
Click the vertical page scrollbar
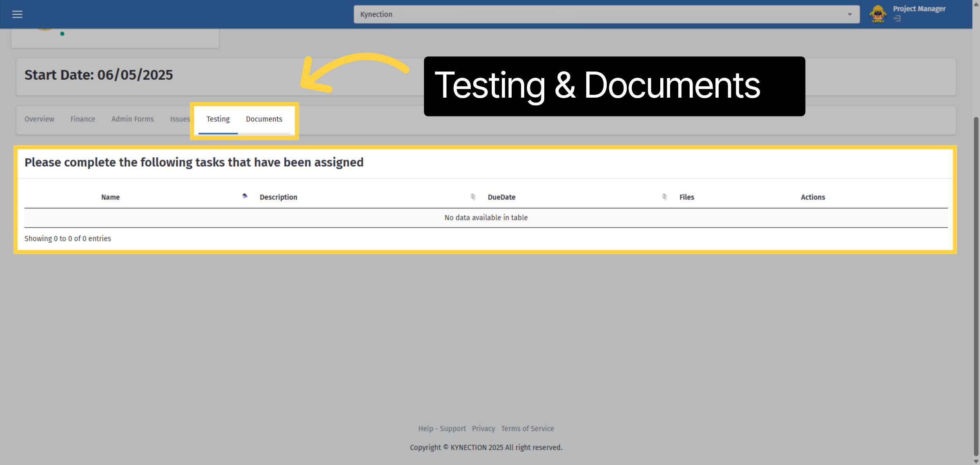click(976, 286)
